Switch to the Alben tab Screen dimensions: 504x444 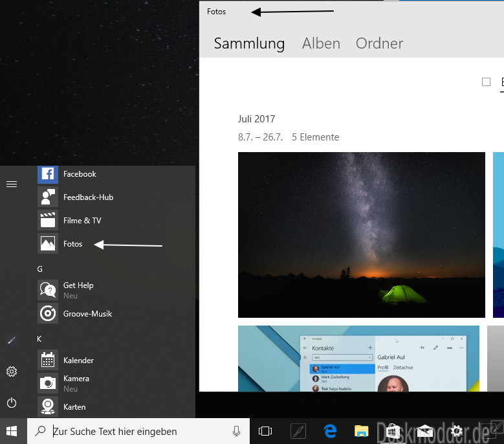click(321, 43)
